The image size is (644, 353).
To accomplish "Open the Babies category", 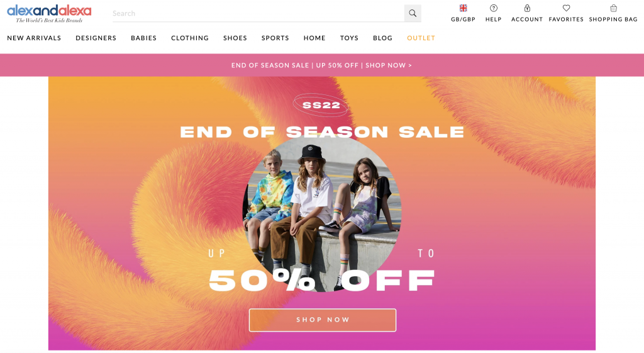I will pos(144,38).
